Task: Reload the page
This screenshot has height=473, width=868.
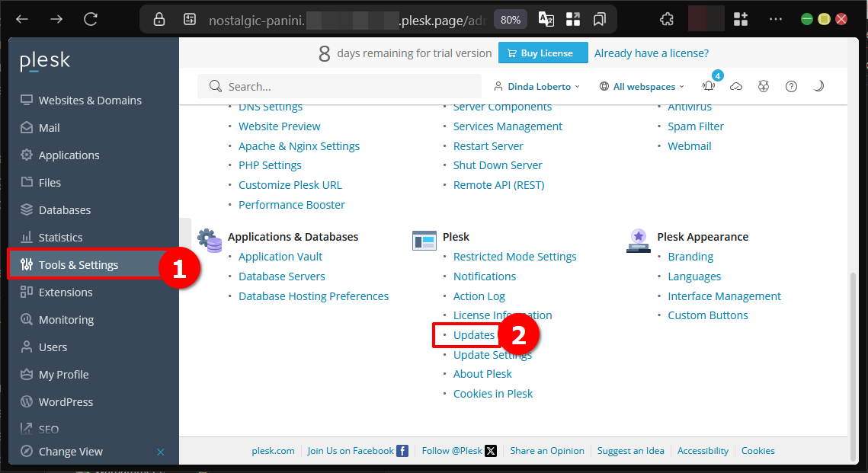Action: coord(91,19)
